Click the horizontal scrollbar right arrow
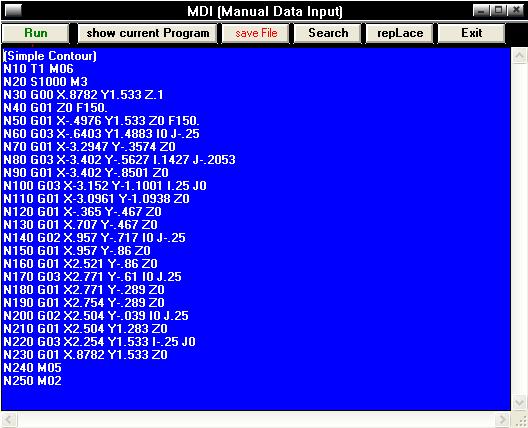This screenshot has width=528, height=428. point(503,419)
